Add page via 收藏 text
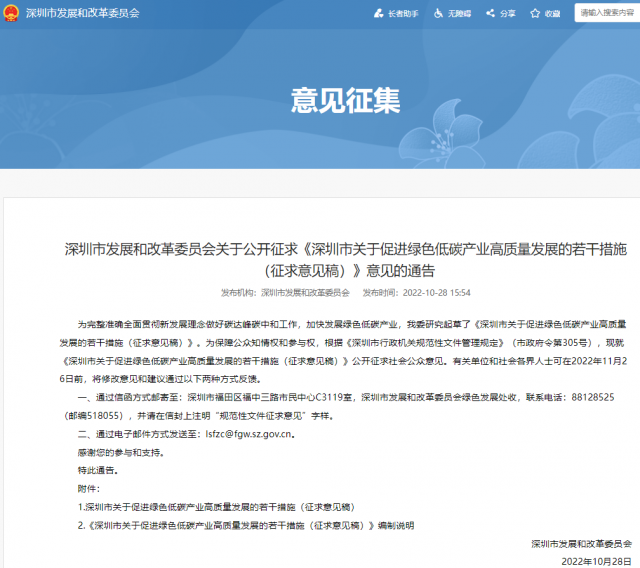The image size is (640, 568). point(553,13)
